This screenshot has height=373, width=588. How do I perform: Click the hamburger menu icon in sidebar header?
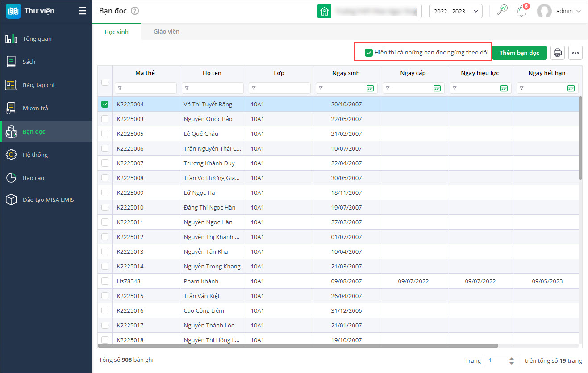pyautogui.click(x=83, y=11)
